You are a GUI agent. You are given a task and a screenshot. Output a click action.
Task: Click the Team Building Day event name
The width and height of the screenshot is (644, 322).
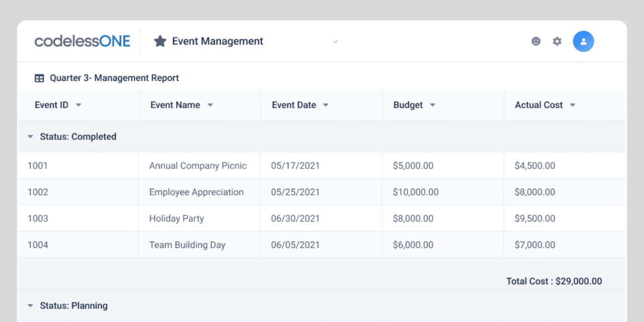(x=187, y=245)
